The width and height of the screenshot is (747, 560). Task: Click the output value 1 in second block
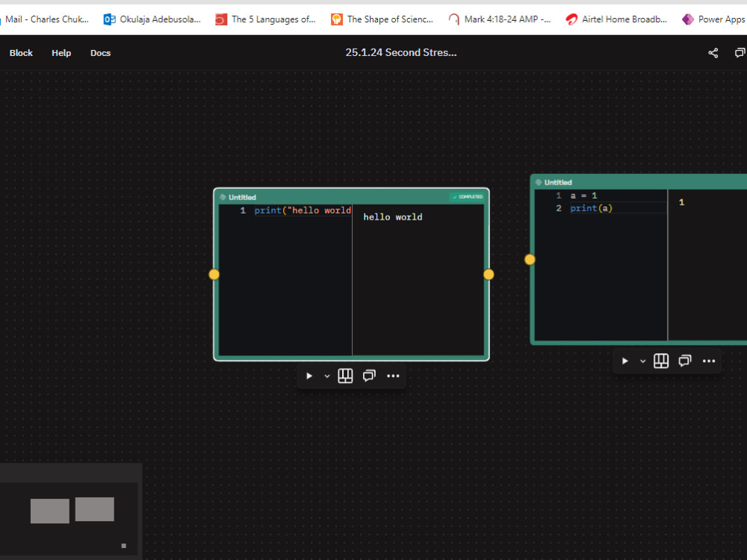click(x=681, y=202)
